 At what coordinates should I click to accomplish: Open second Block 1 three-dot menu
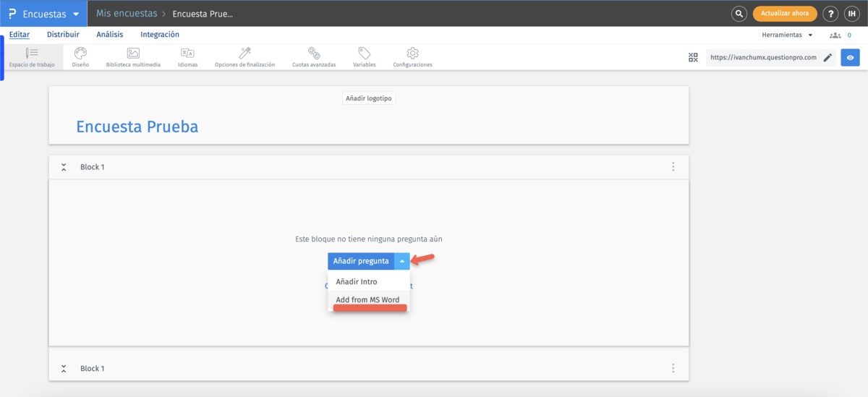point(673,369)
